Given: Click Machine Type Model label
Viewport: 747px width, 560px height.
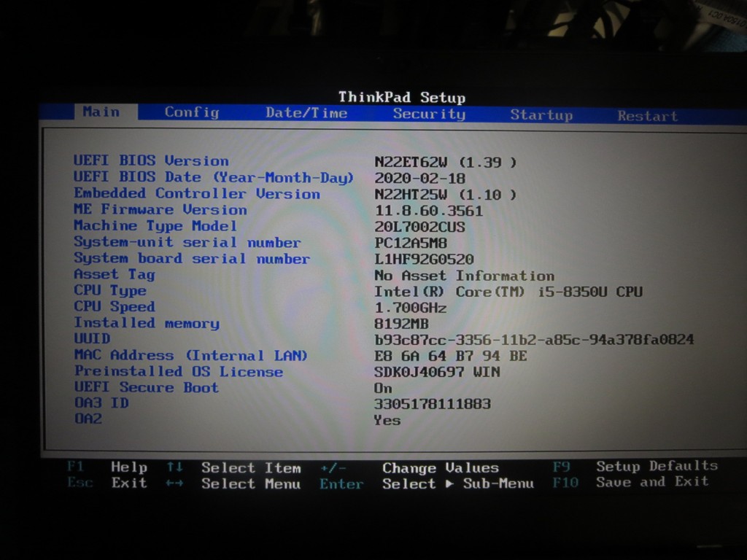Looking at the screenshot, I should pos(155,226).
